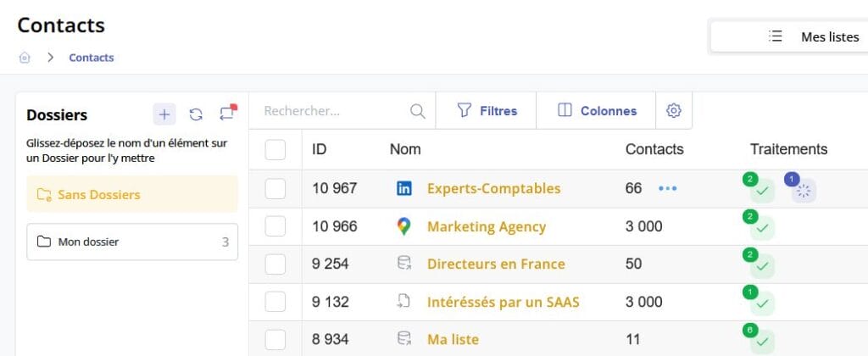Open the Mes listes tab
868x356 pixels.
tap(813, 37)
